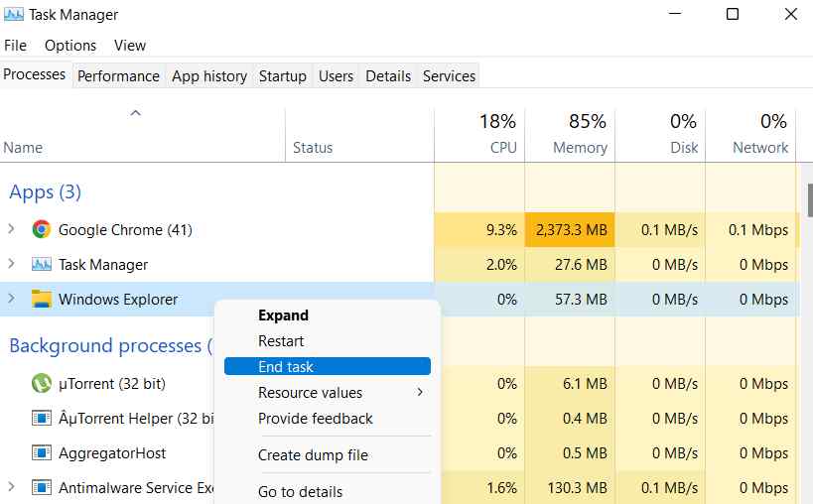This screenshot has height=504, width=813.
Task: Click the Antimalware Service process icon
Action: coord(42,487)
